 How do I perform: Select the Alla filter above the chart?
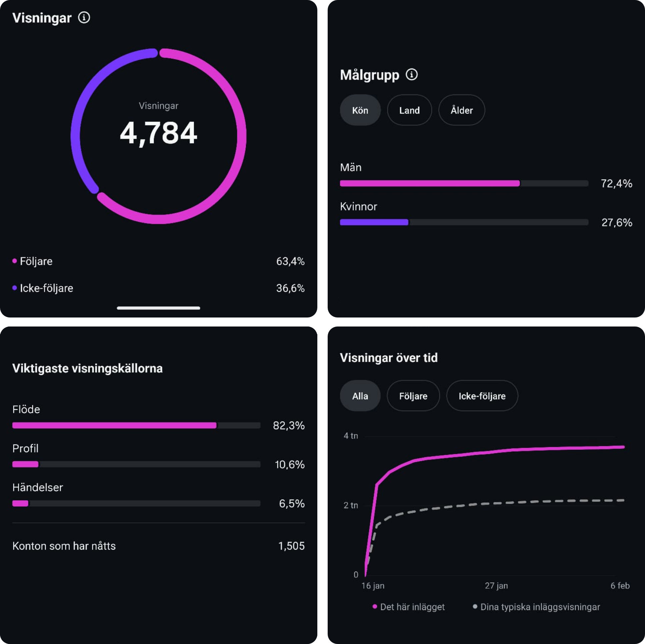(360, 396)
